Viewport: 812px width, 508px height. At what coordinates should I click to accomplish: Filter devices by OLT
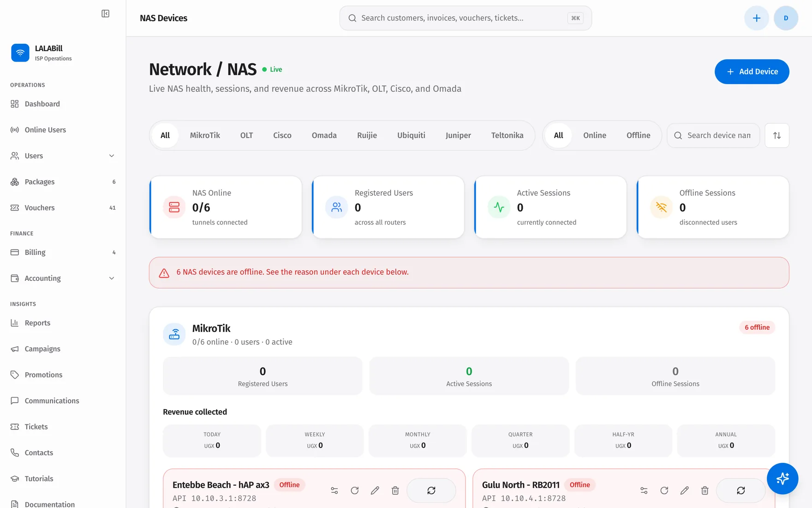click(x=246, y=135)
